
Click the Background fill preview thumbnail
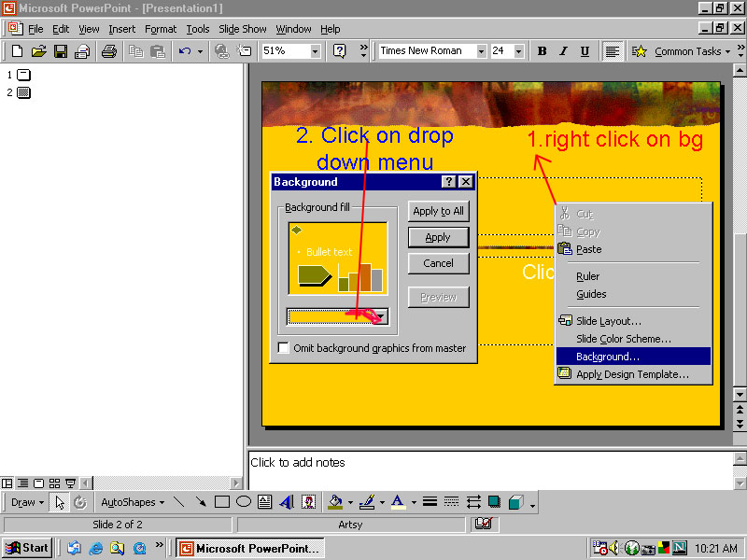338,259
